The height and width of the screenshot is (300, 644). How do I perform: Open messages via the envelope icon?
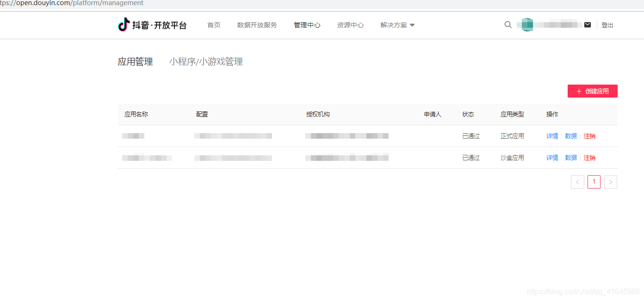tap(588, 24)
